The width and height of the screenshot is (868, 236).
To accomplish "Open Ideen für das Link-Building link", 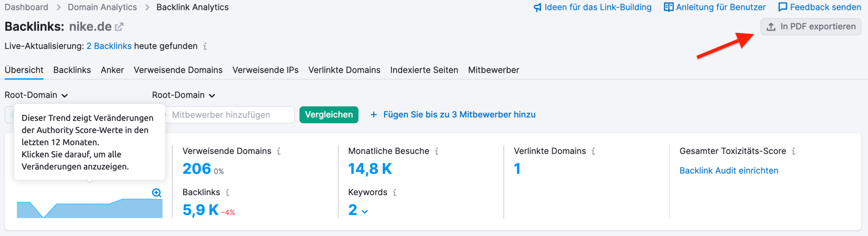I will pyautogui.click(x=593, y=7).
